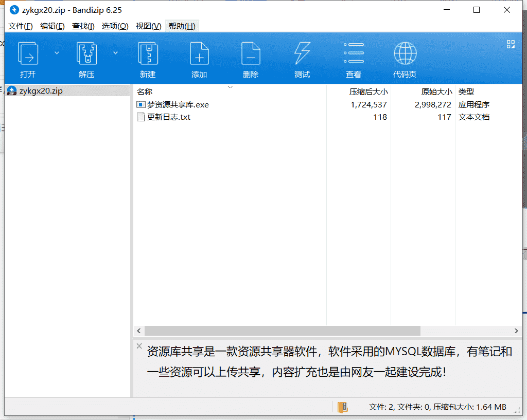Open the 文件(F) menu
The width and height of the screenshot is (527, 420).
[21, 26]
